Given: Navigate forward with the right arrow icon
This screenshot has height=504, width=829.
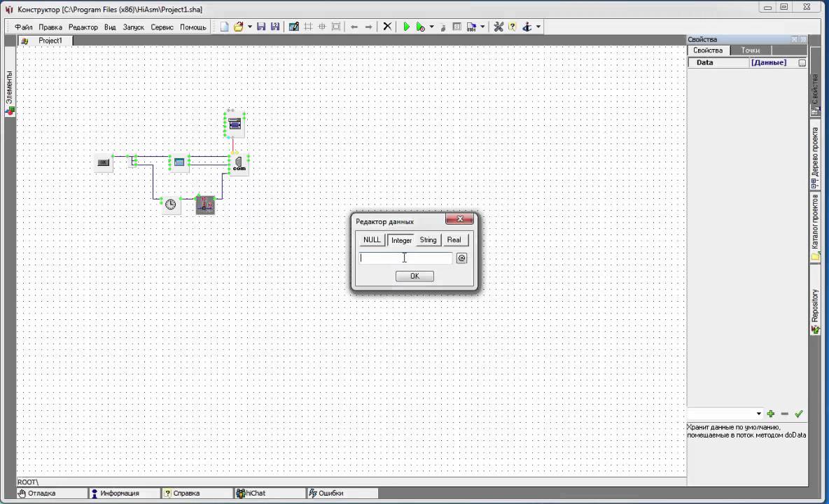Looking at the screenshot, I should pos(368,27).
